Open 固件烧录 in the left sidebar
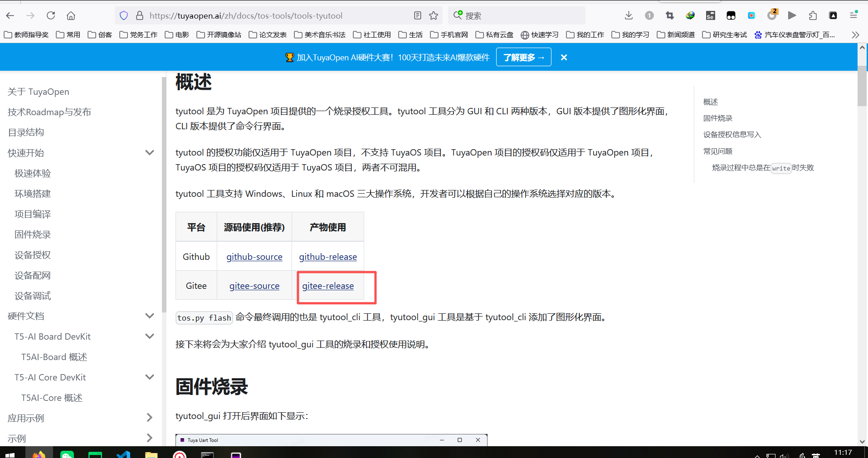 click(33, 234)
